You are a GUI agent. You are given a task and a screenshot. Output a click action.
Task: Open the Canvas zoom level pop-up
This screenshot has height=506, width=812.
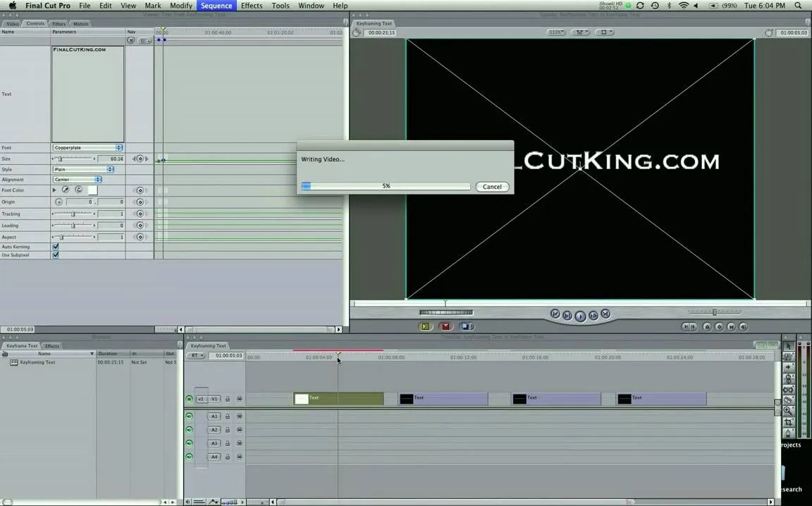556,32
